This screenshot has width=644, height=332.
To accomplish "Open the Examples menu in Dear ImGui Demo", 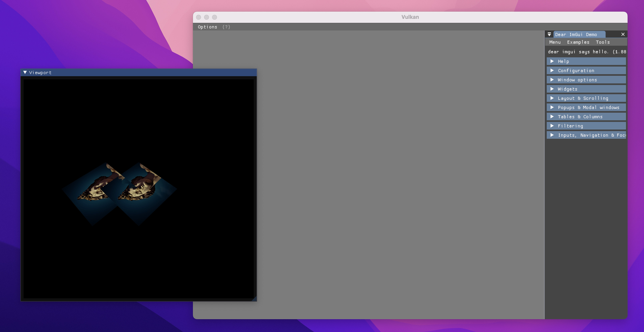I will click(x=578, y=42).
